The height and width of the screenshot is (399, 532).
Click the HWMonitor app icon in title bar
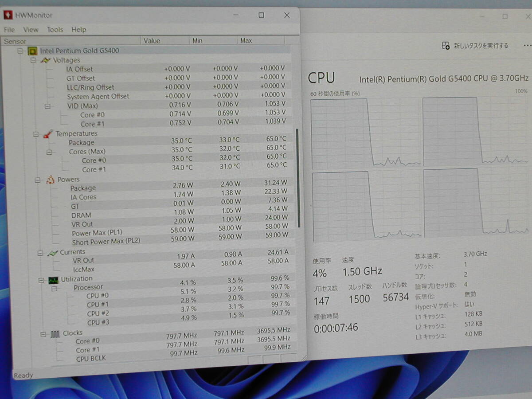[x=8, y=15]
